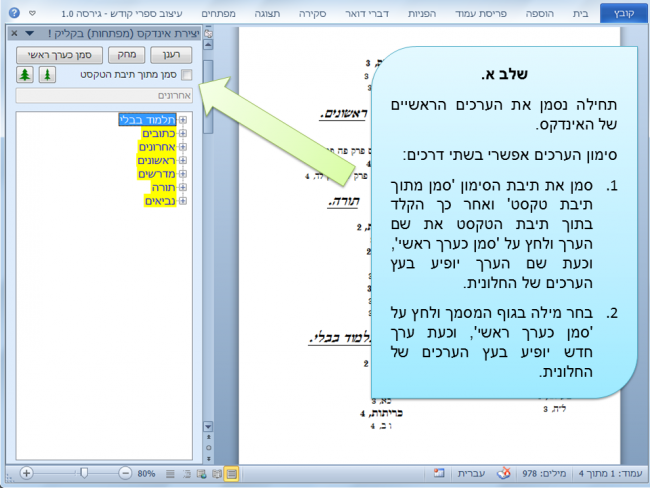The width and height of the screenshot is (650, 488).
Task: Select the תלמוד בבלי tree entry
Action: [148, 120]
